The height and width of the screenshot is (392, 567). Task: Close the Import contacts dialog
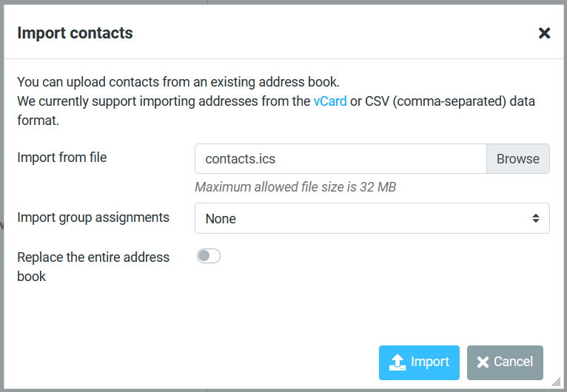coord(544,33)
